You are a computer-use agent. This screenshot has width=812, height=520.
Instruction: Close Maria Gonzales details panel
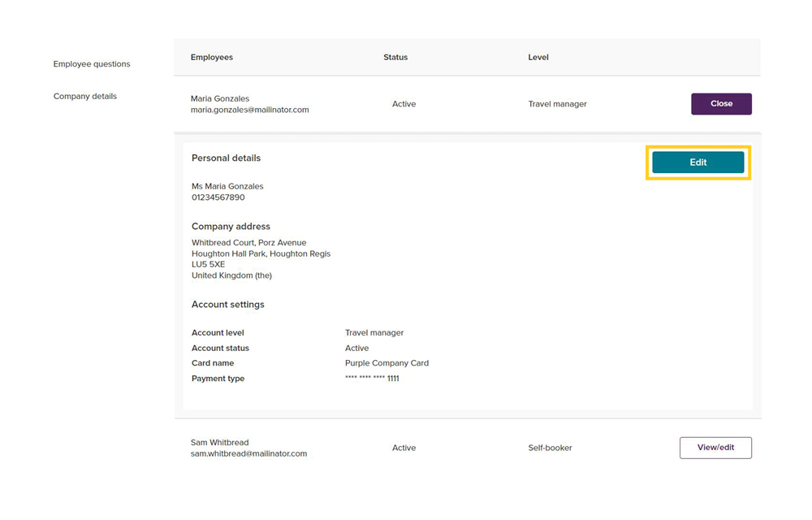pyautogui.click(x=721, y=103)
